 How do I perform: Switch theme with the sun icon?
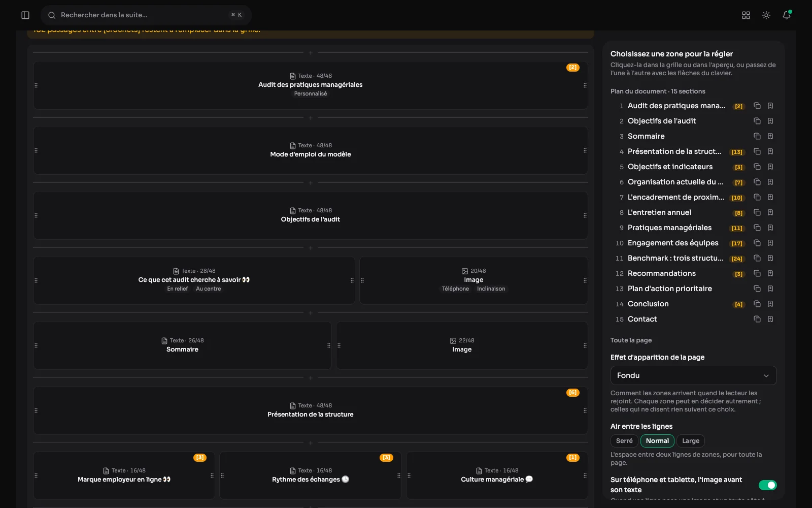766,15
